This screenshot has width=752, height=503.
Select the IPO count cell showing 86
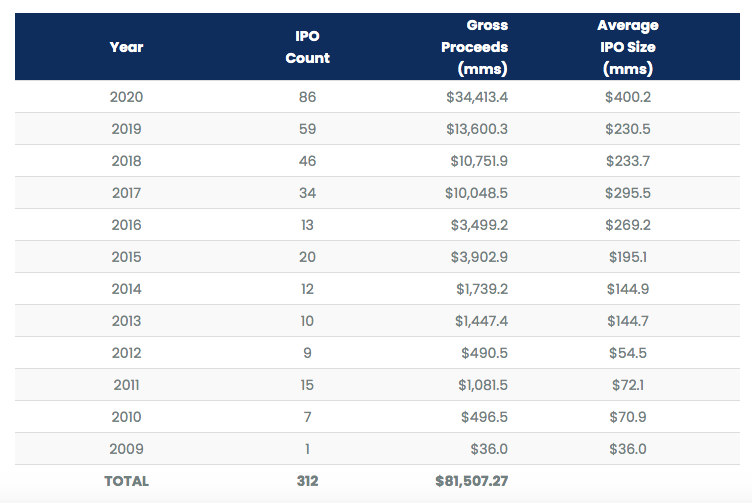point(307,97)
